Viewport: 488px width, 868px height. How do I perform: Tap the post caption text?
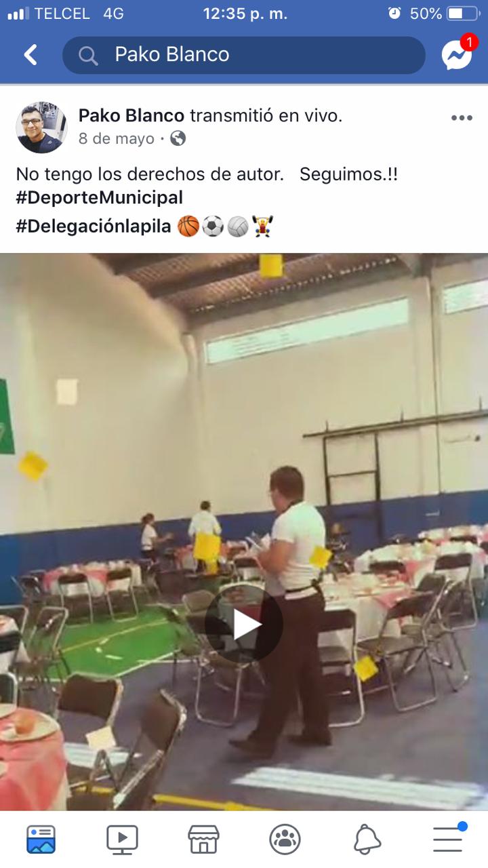coord(207,174)
